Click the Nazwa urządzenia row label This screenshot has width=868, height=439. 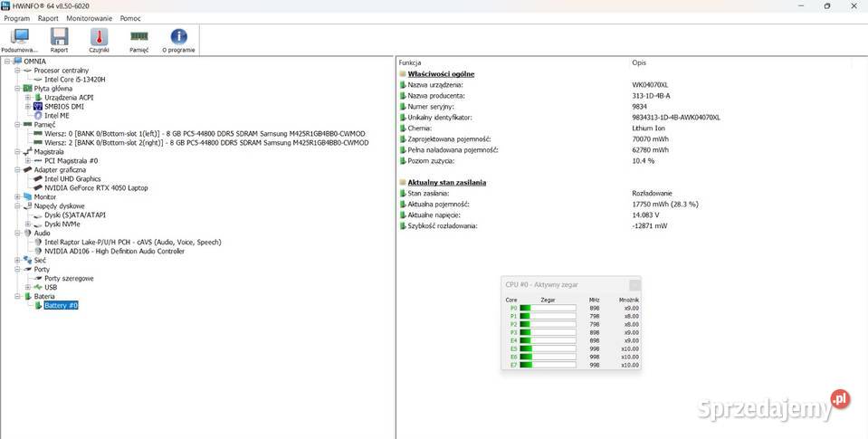click(435, 85)
